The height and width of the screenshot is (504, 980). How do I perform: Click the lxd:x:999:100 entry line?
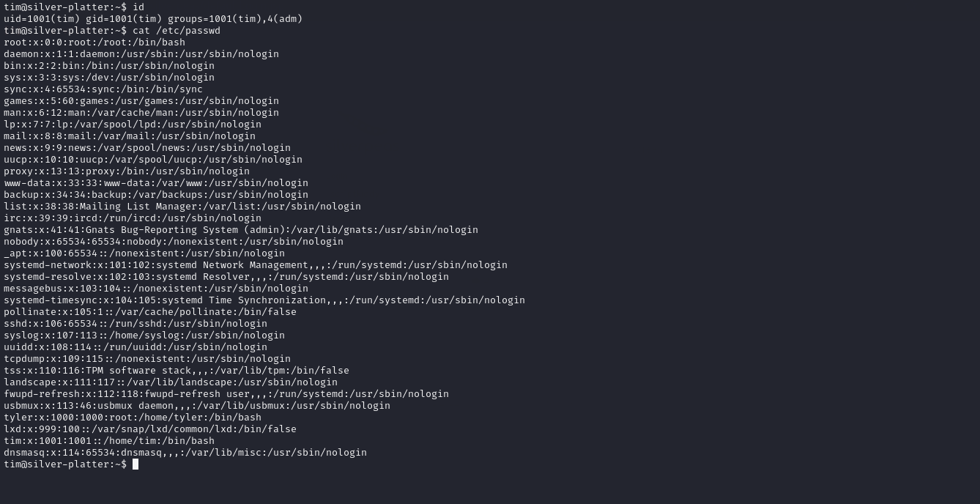150,429
